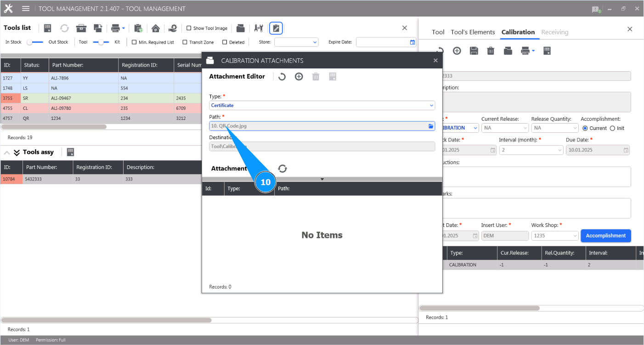Click the refresh icon in Attachment Editor
Image resolution: width=644 pixels, height=345 pixels.
[x=282, y=76]
